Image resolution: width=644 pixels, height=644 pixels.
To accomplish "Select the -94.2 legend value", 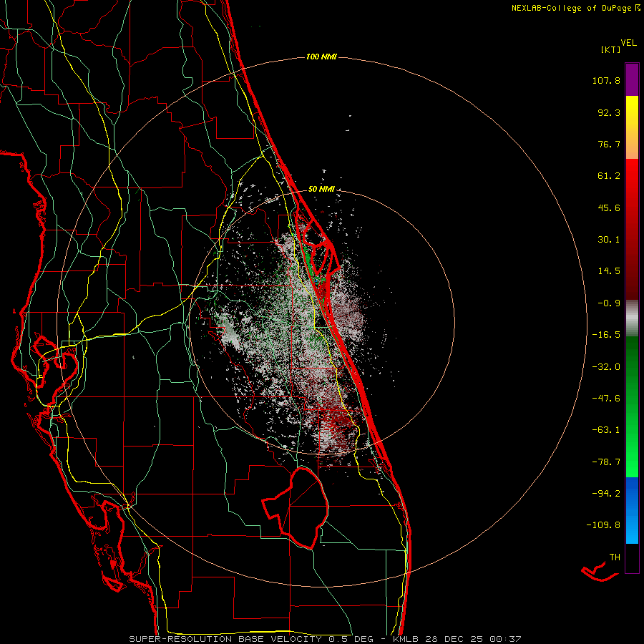I will click(606, 493).
